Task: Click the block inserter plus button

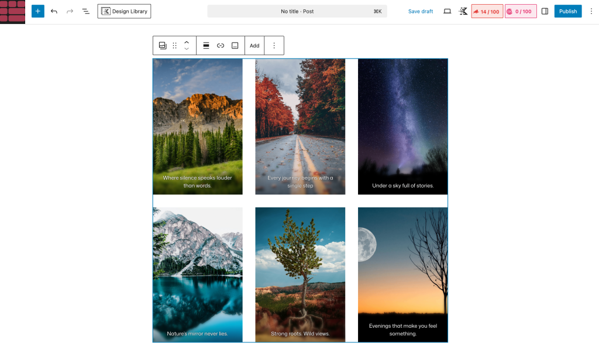Action: pyautogui.click(x=38, y=11)
